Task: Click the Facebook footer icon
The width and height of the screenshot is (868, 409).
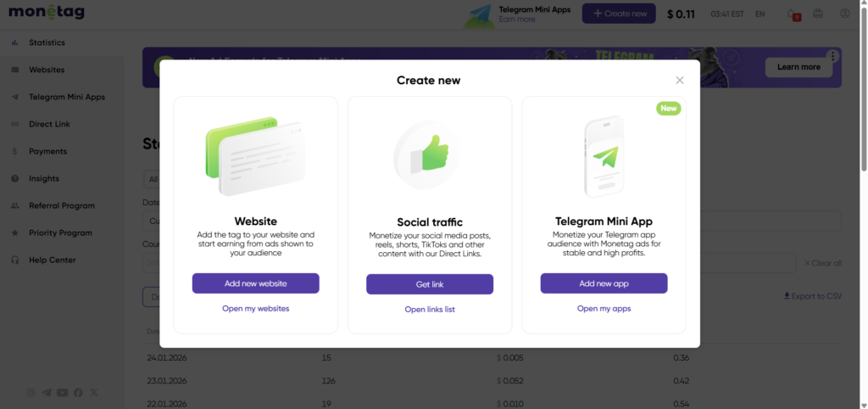Action: [x=78, y=392]
